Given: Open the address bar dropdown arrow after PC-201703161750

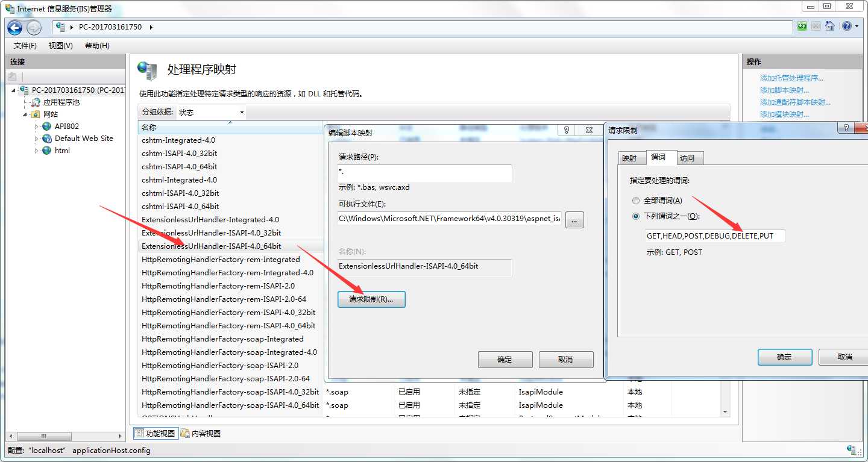Looking at the screenshot, I should tap(151, 27).
